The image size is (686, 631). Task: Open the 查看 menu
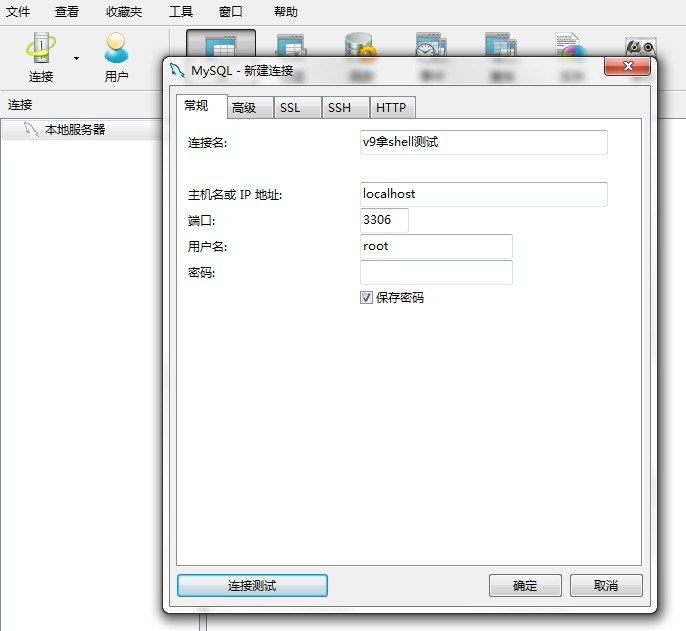[66, 11]
